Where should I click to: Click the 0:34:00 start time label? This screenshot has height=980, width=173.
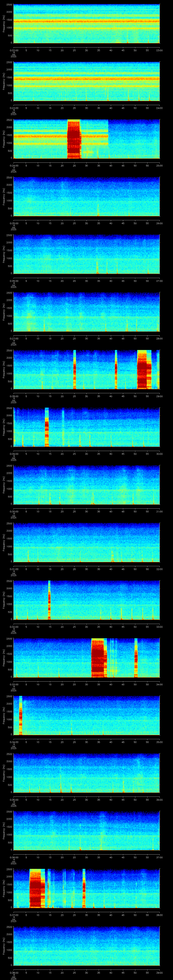click(x=14, y=742)
